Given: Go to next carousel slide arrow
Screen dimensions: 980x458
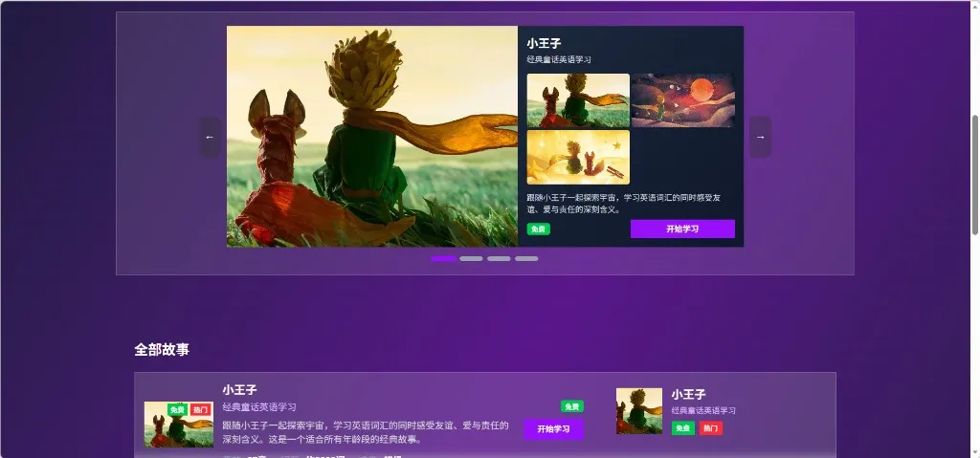Looking at the screenshot, I should click(x=760, y=137).
